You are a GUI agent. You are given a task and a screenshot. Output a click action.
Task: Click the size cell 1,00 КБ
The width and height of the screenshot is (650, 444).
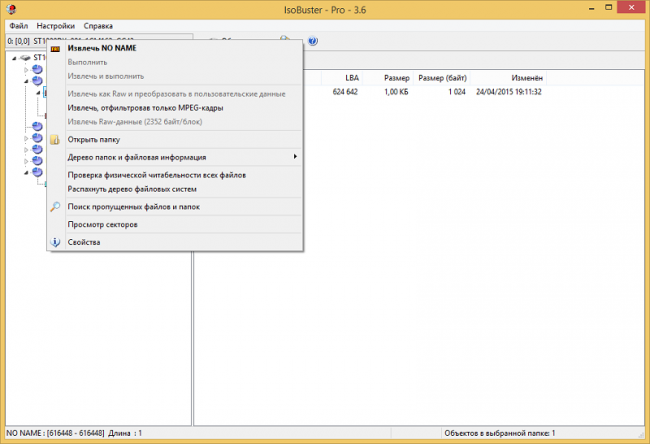click(x=396, y=92)
